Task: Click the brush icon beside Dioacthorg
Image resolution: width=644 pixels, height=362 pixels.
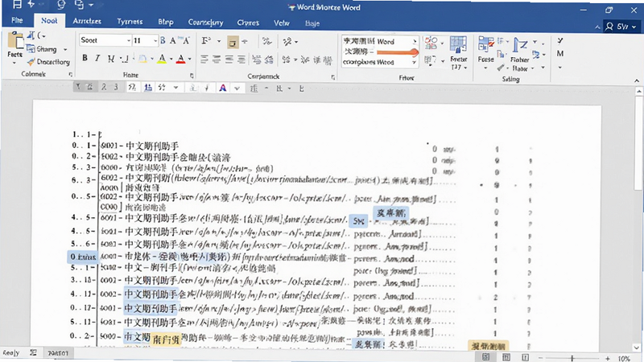Action: click(31, 62)
